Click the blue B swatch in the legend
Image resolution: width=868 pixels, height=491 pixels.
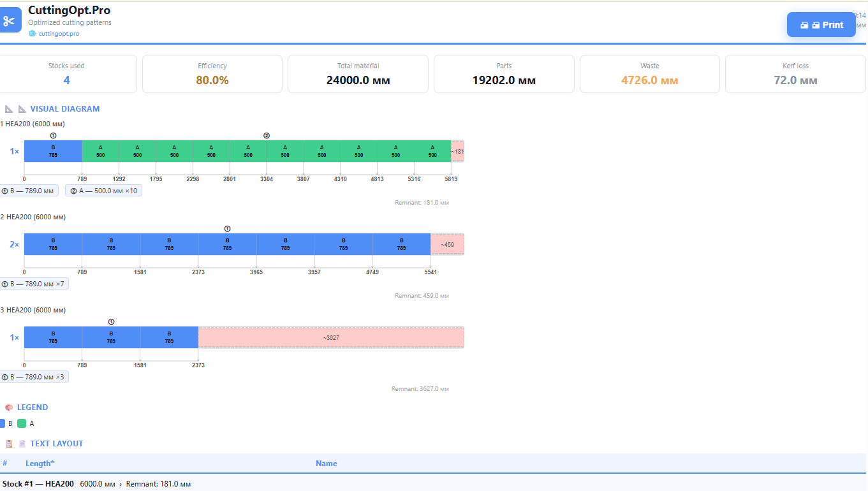pos(2,423)
